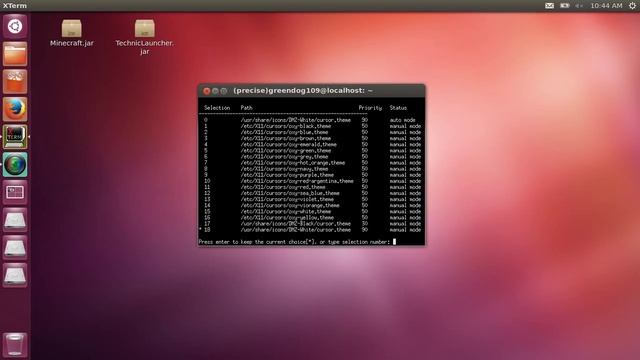Click the terminal title bar text

click(x=303, y=91)
